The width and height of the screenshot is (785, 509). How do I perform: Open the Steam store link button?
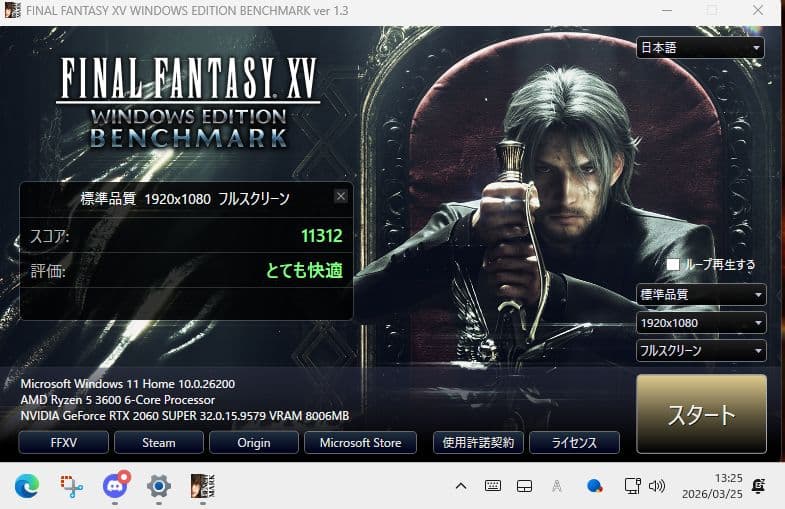[x=159, y=443]
